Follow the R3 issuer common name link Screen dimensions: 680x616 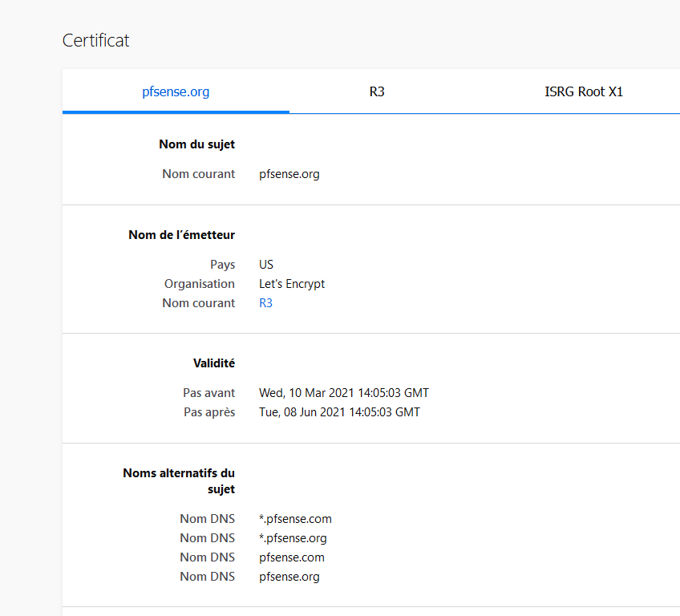(265, 303)
